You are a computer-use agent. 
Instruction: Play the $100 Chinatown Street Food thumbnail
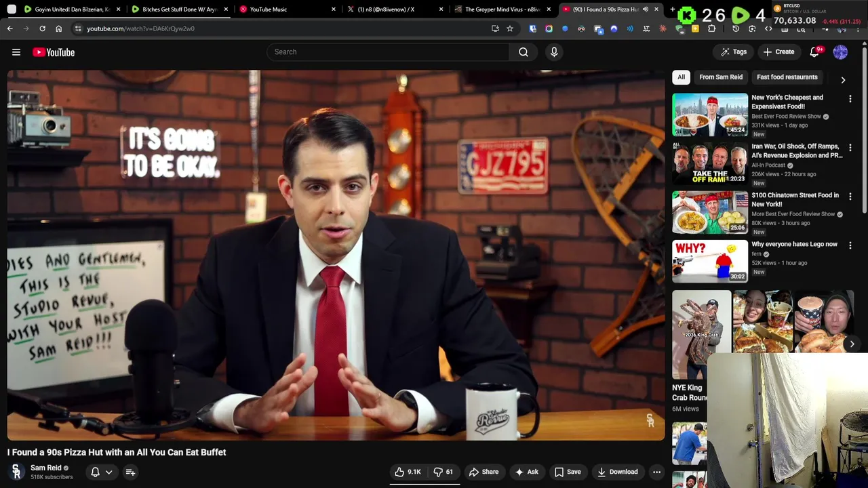710,212
